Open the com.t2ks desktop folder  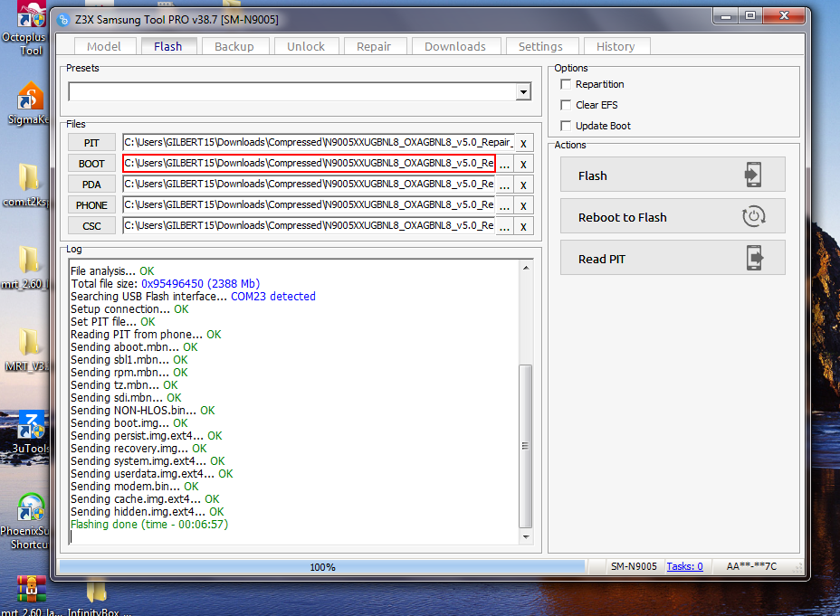pyautogui.click(x=27, y=185)
